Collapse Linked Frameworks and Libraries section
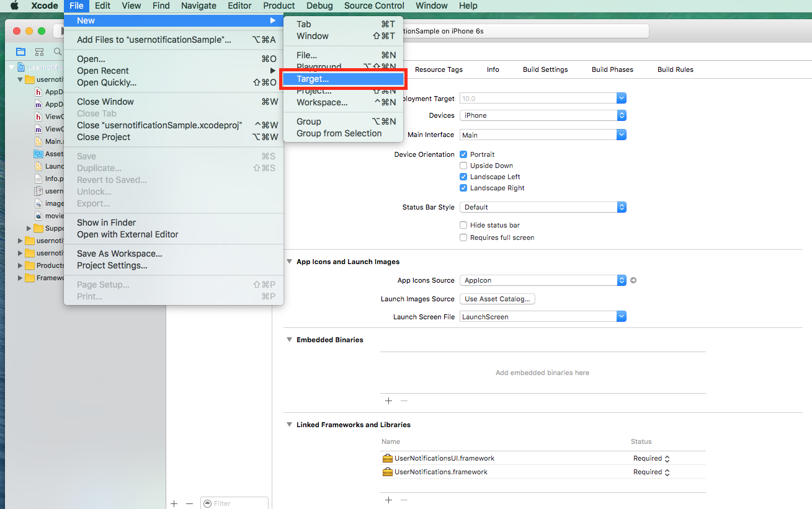812x509 pixels. tap(290, 425)
